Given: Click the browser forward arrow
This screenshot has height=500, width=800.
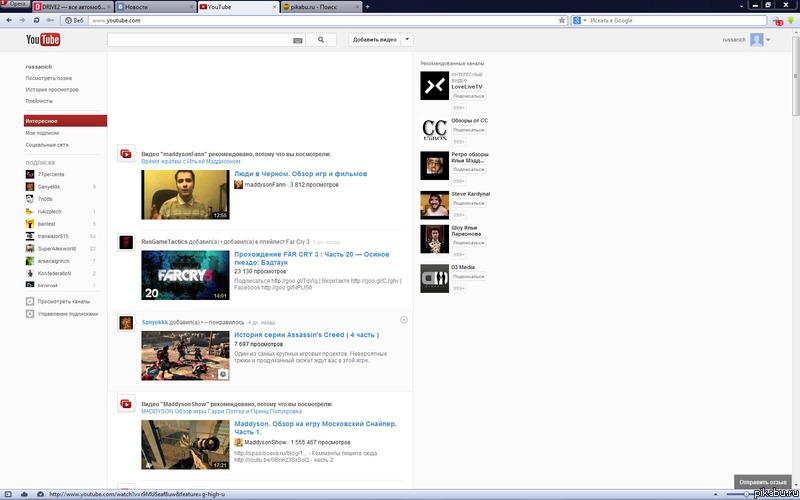Looking at the screenshot, I should (x=22, y=20).
